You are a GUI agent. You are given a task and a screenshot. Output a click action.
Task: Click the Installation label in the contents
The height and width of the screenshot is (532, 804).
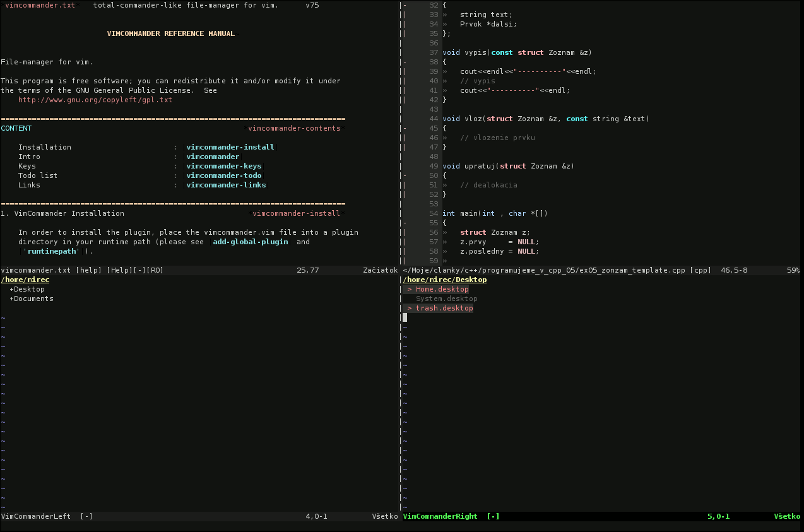coord(45,147)
